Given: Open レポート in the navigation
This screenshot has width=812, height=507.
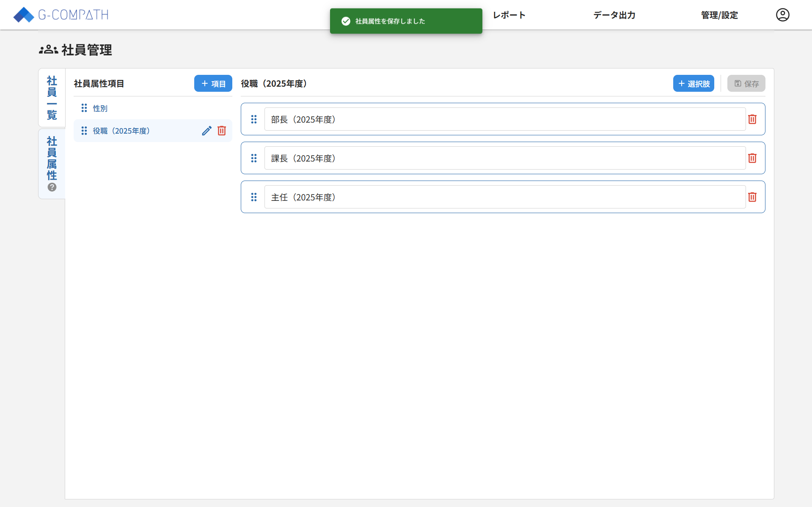Looking at the screenshot, I should [509, 15].
